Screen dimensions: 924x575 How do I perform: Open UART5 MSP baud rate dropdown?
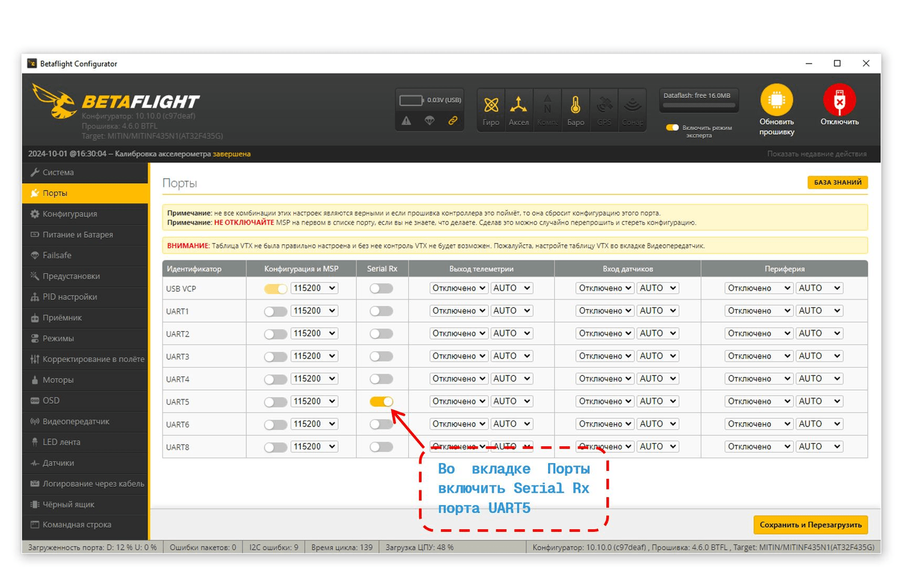pyautogui.click(x=314, y=401)
